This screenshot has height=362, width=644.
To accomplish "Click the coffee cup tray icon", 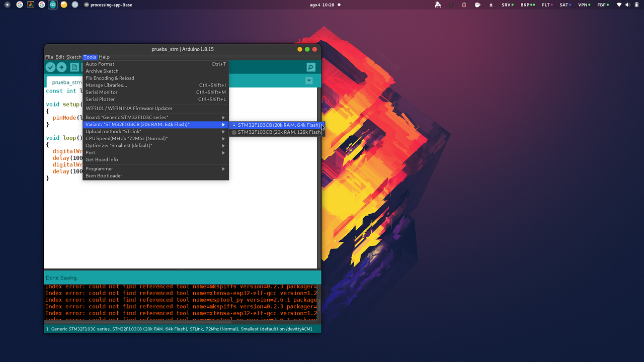I will click(477, 5).
